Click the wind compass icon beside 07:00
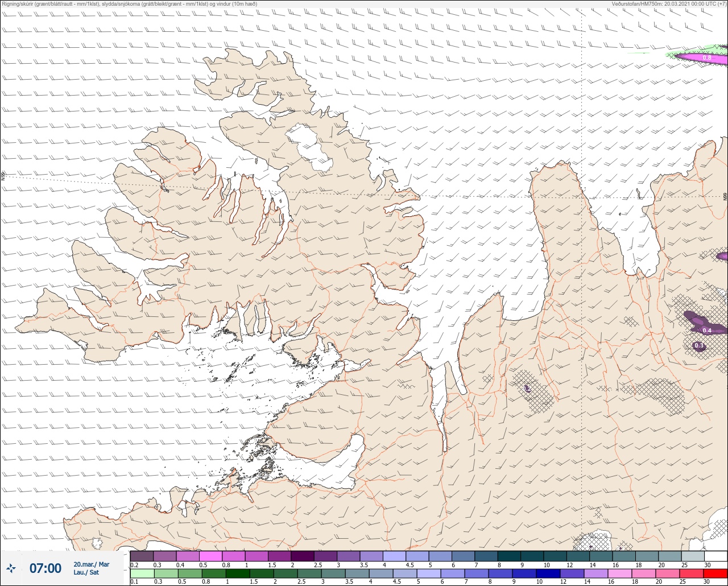 11,568
